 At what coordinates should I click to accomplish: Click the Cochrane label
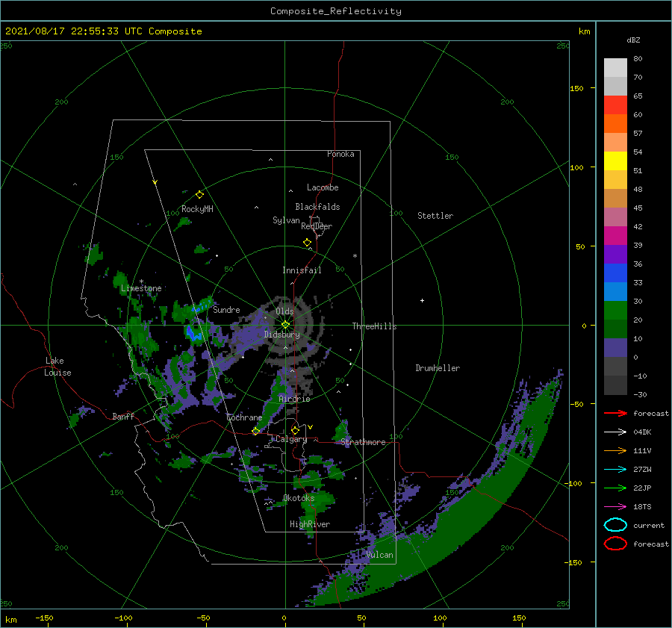pyautogui.click(x=244, y=417)
